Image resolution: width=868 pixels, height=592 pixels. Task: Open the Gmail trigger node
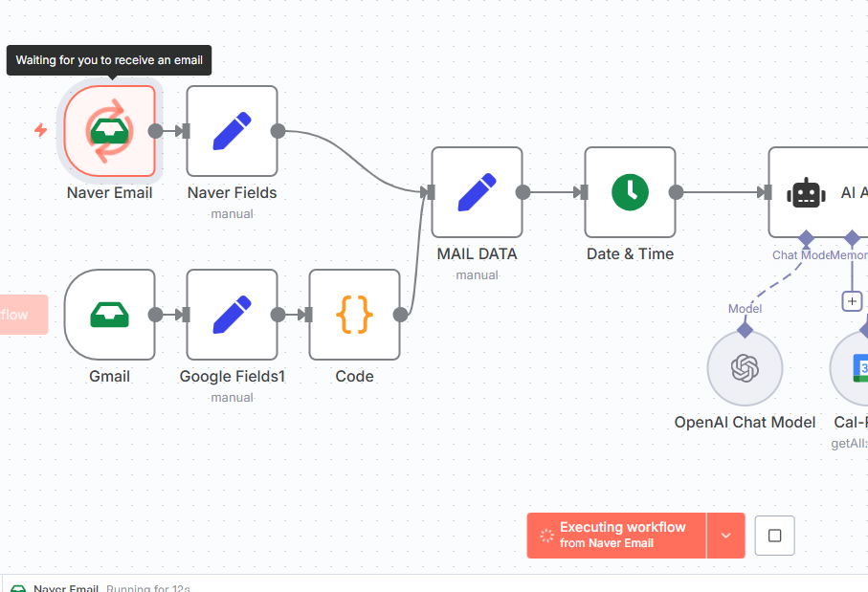coord(110,315)
